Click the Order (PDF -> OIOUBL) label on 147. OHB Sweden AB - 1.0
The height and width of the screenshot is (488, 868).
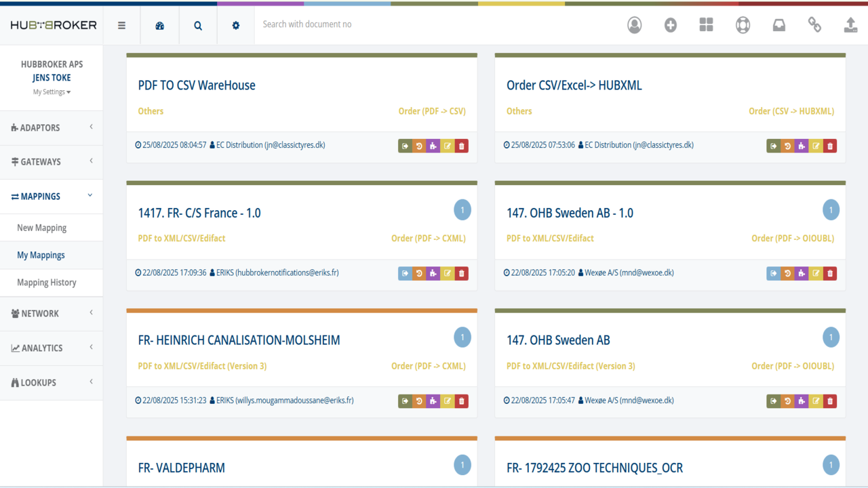point(793,239)
